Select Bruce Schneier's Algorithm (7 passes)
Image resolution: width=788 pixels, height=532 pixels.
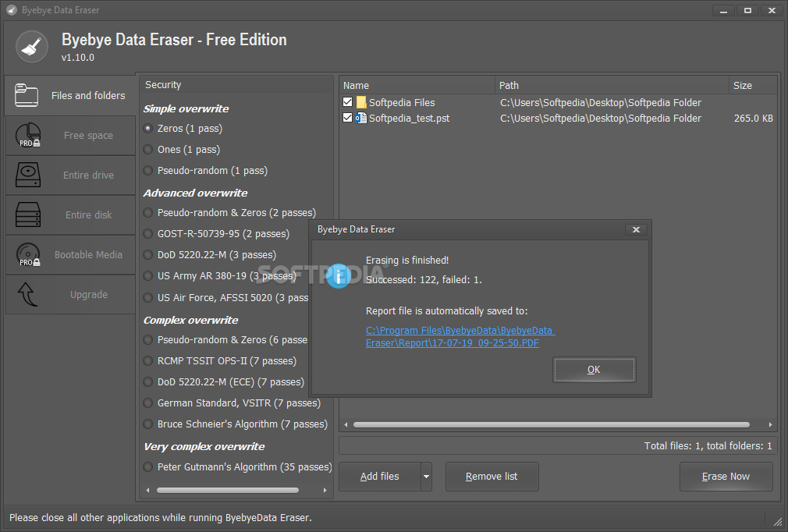(147, 424)
